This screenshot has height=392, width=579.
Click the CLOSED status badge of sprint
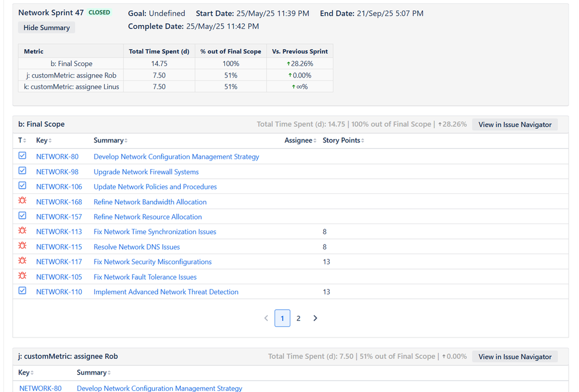point(99,13)
